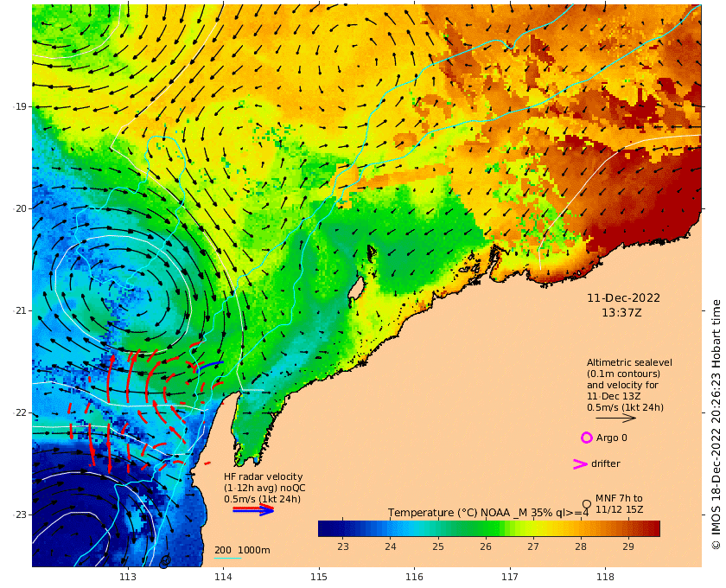Image resolution: width=726 pixels, height=588 pixels.
Task: Click longitude axis label 115
Action: tap(319, 577)
